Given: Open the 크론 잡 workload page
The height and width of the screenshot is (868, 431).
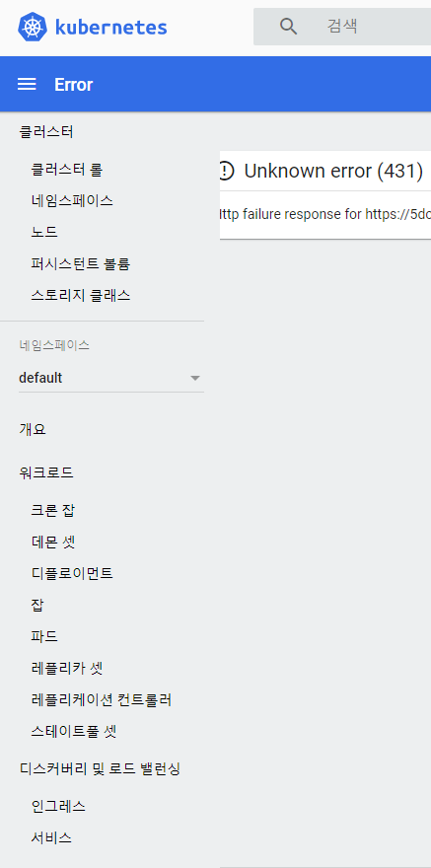Looking at the screenshot, I should (x=53, y=510).
